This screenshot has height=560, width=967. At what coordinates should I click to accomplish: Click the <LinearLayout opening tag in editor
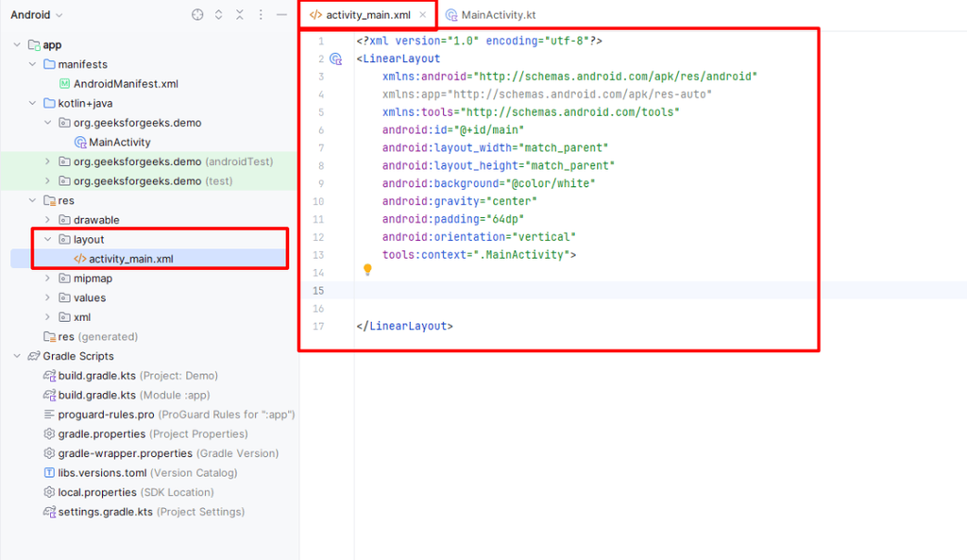(399, 59)
